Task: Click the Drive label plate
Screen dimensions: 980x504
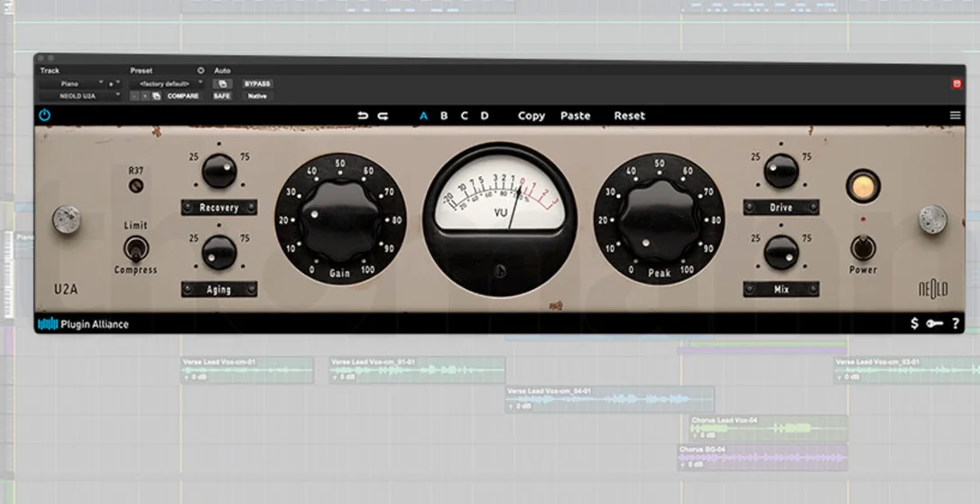Action: (x=781, y=208)
